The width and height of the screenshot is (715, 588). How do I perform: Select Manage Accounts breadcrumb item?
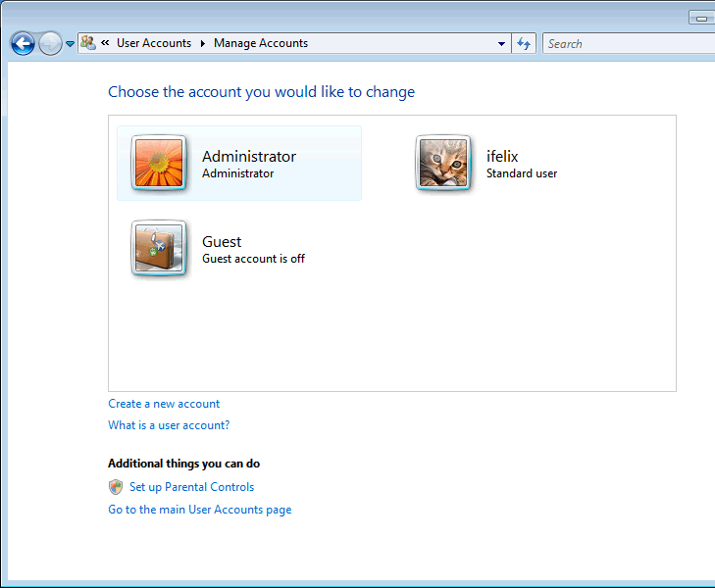[x=261, y=43]
